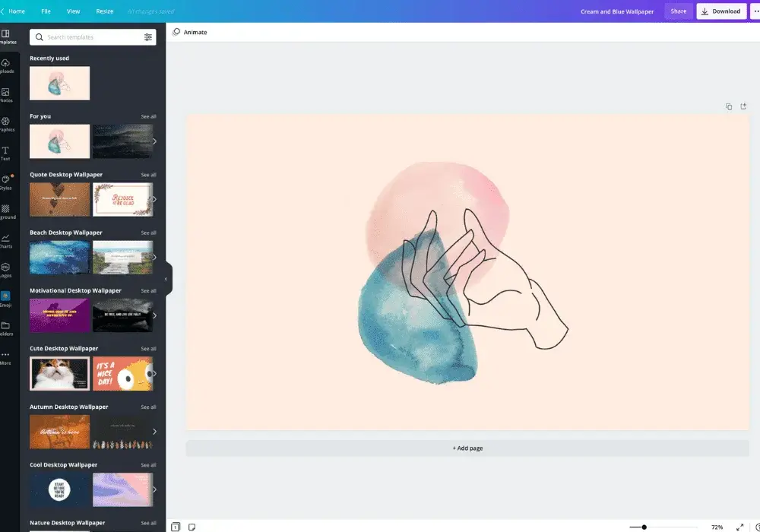Open the page notes icon at bottom
The height and width of the screenshot is (532, 760).
coord(192,527)
